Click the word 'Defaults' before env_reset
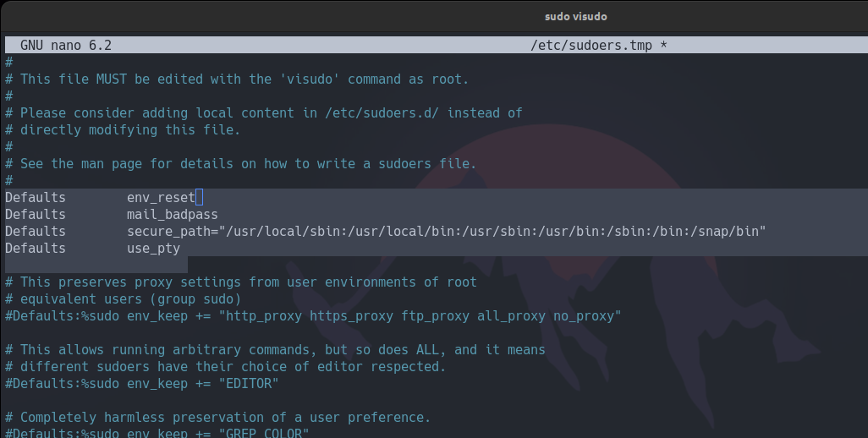Viewport: 868px width, 438px height. [x=36, y=198]
